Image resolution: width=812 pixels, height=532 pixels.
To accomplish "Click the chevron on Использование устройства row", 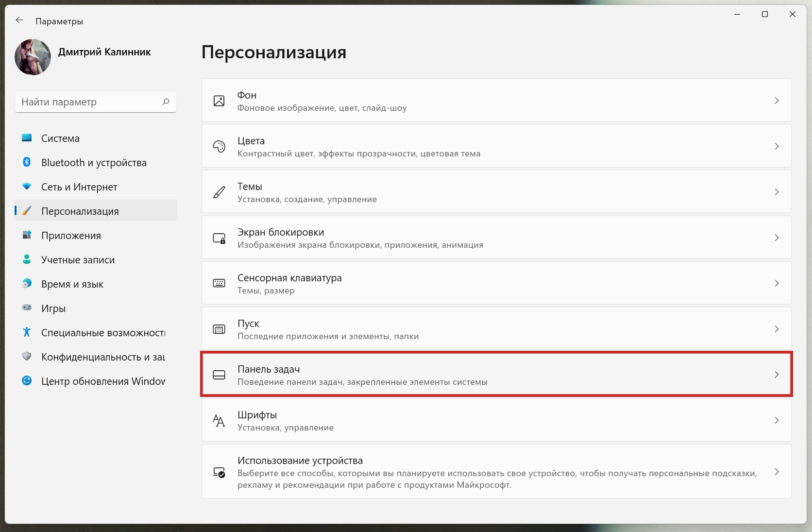I will tap(776, 472).
